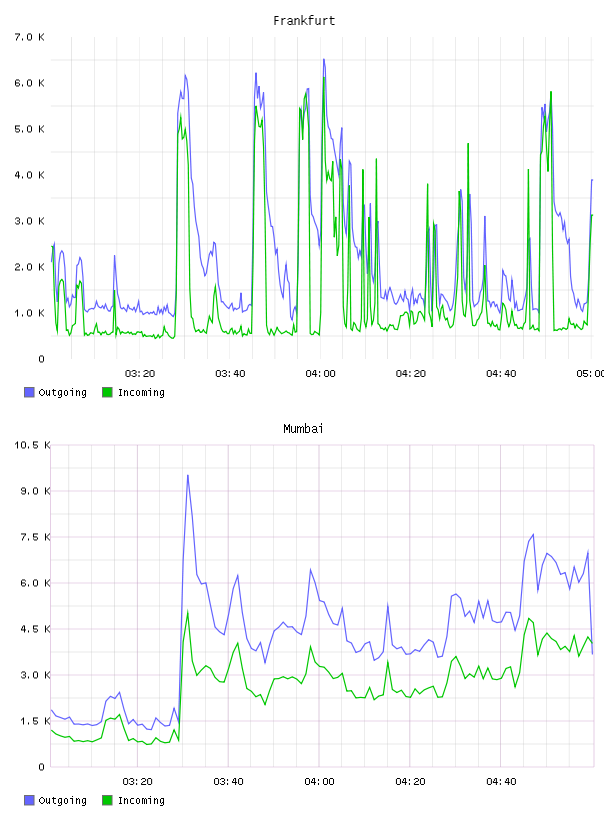Select the Outgoing label under Mumbai chart
The width and height of the screenshot is (608, 816).
(x=62, y=801)
